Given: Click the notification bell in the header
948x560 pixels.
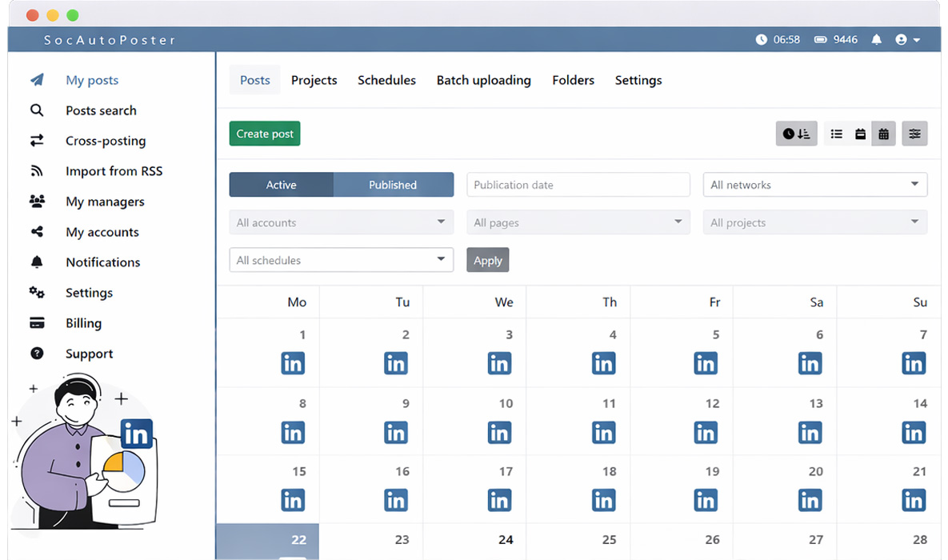Looking at the screenshot, I should pos(876,39).
